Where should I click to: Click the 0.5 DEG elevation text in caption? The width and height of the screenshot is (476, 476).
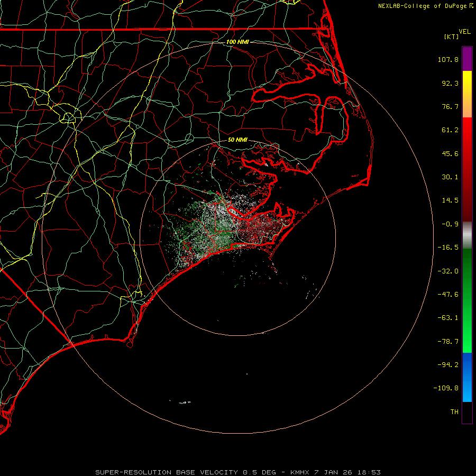tap(259, 472)
